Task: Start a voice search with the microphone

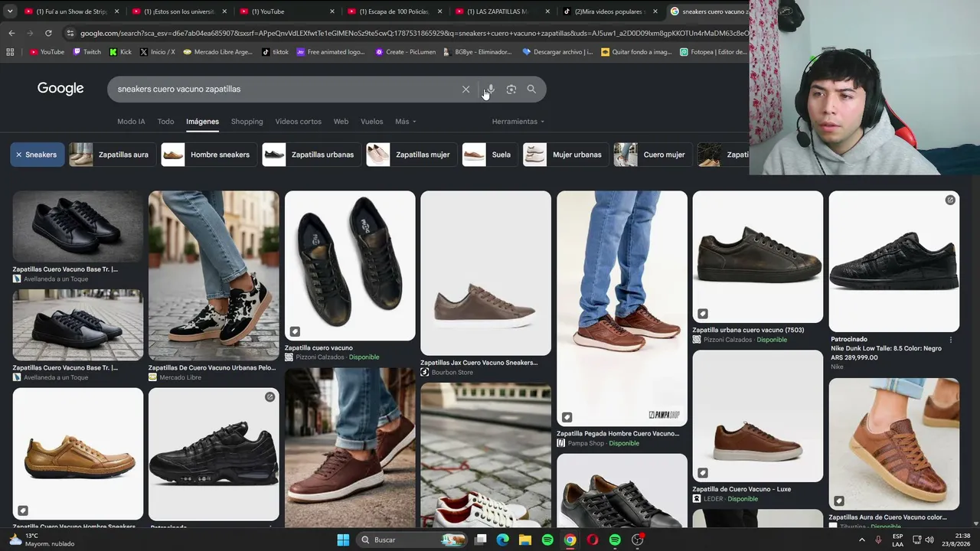Action: 490,90
